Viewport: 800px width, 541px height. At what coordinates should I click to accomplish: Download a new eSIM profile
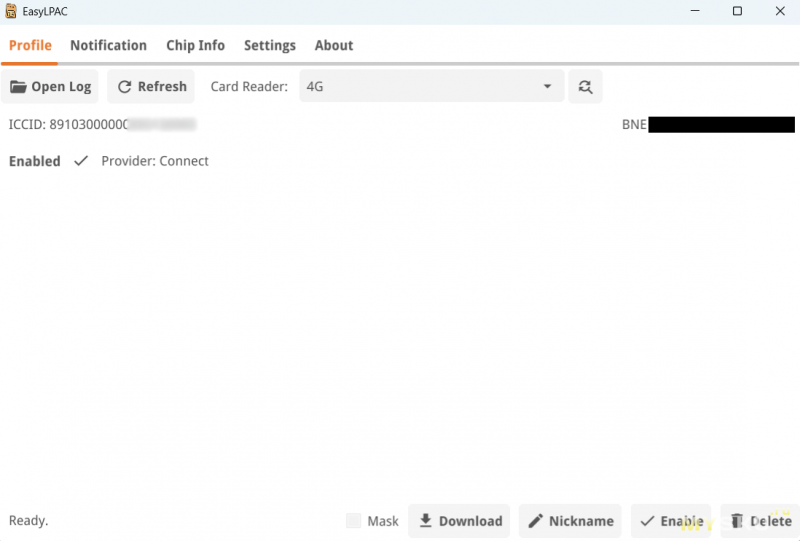[459, 521]
